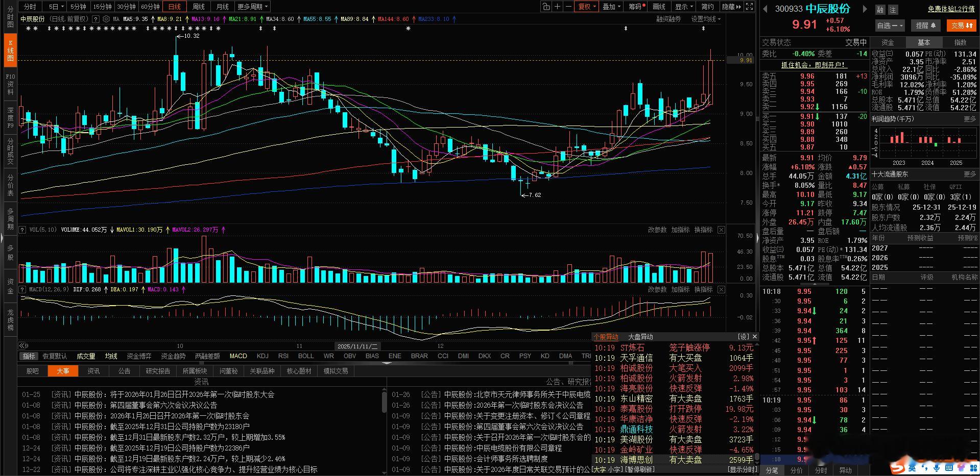The width and height of the screenshot is (980, 476).
Task: Open MA settings gear icon
Action: tap(106, 19)
